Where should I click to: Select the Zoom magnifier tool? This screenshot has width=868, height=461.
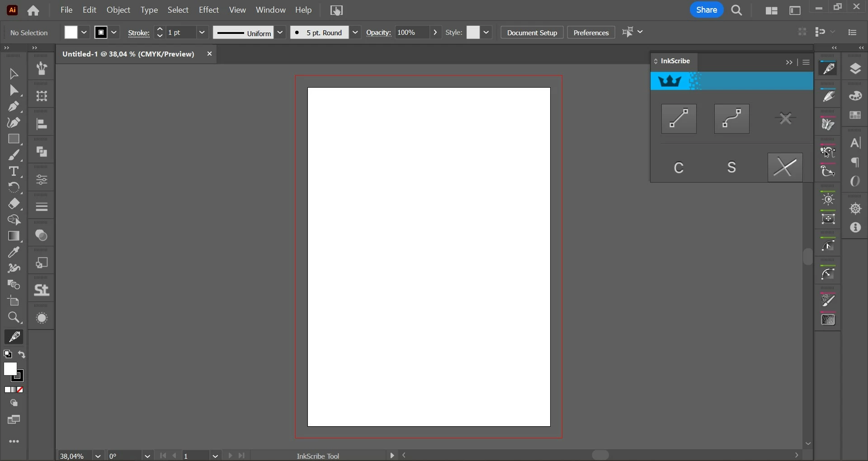(x=14, y=318)
